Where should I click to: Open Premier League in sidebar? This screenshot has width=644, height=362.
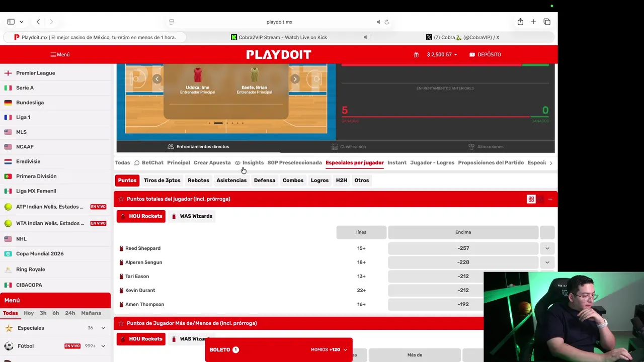tap(55, 73)
